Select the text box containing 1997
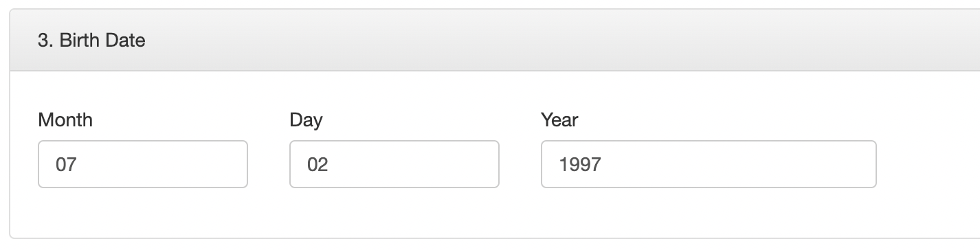The image size is (980, 250). pyautogui.click(x=709, y=164)
